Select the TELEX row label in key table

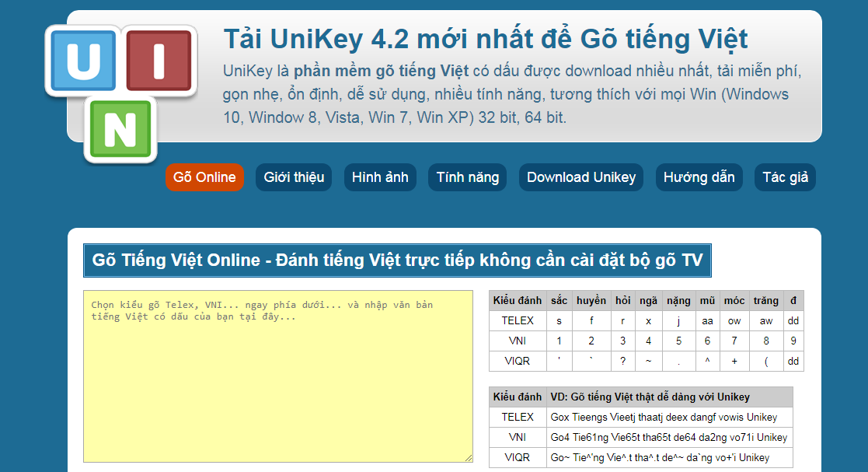(518, 321)
